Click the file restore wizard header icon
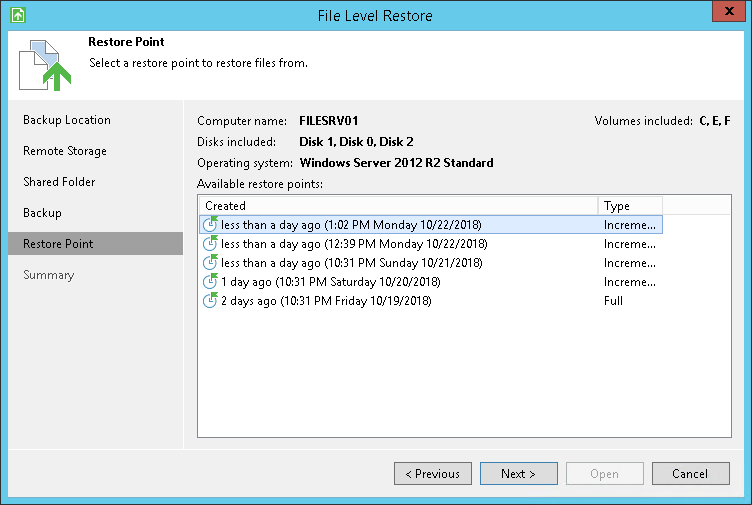Image resolution: width=752 pixels, height=505 pixels. [45, 65]
